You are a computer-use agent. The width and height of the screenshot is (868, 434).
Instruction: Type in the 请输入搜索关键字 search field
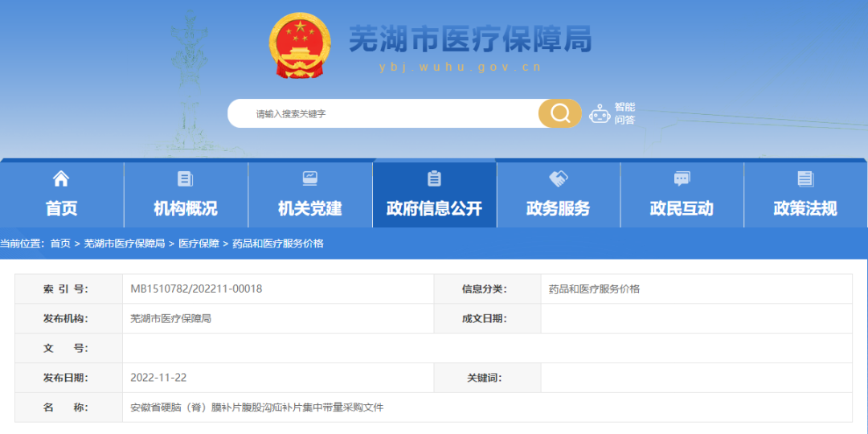pyautogui.click(x=386, y=113)
